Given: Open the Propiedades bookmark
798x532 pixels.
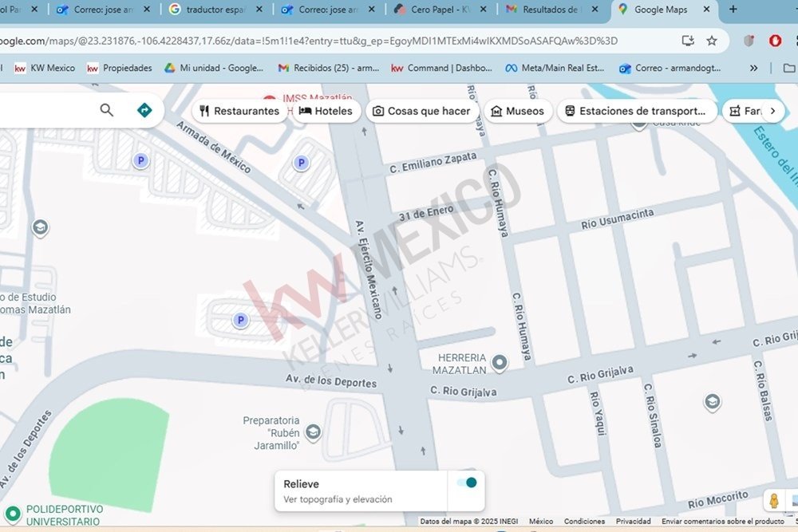Looking at the screenshot, I should point(120,68).
